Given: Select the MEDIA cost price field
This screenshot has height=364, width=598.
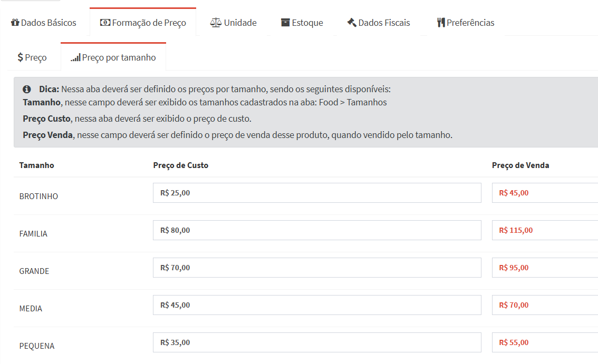Looking at the screenshot, I should (317, 305).
